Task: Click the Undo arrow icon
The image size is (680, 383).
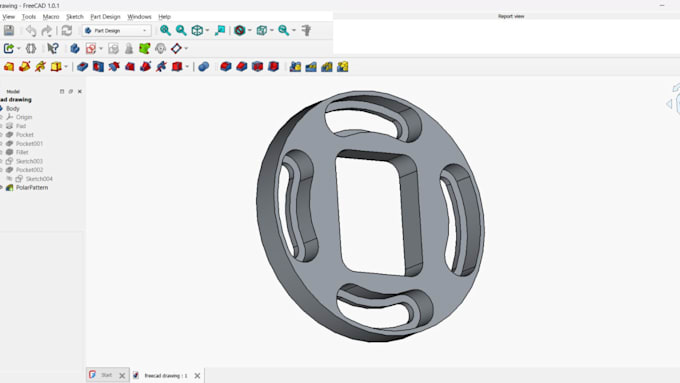Action: pos(31,30)
